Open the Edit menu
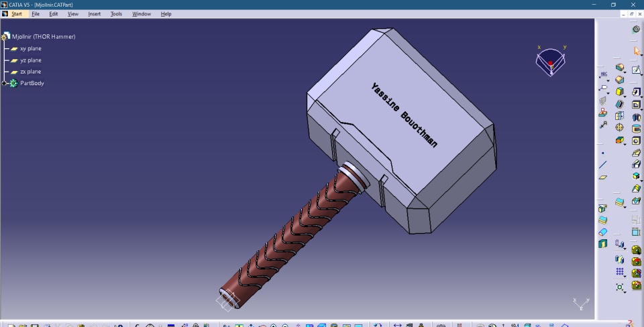The height and width of the screenshot is (327, 644). [54, 14]
